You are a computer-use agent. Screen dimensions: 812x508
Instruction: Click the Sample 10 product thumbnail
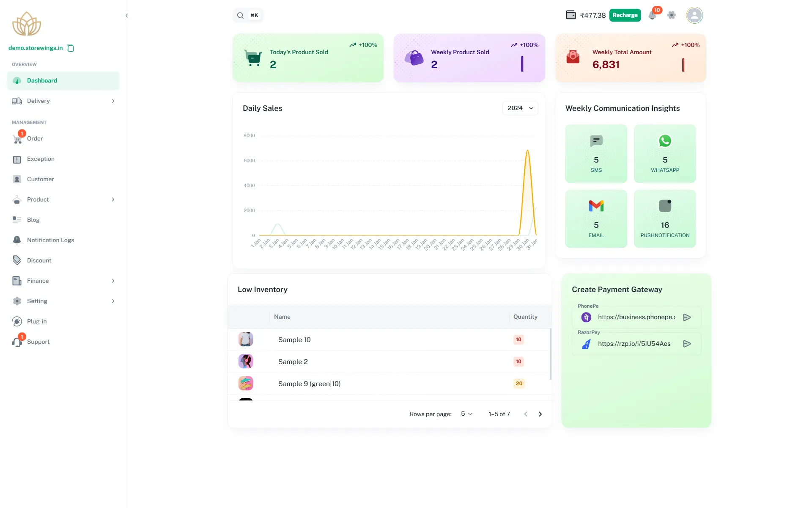(246, 340)
